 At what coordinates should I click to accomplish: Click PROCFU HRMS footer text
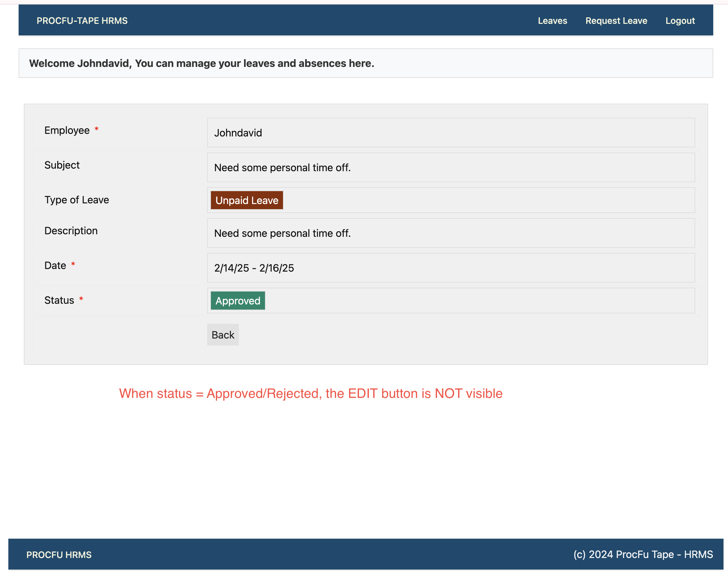[x=59, y=555]
